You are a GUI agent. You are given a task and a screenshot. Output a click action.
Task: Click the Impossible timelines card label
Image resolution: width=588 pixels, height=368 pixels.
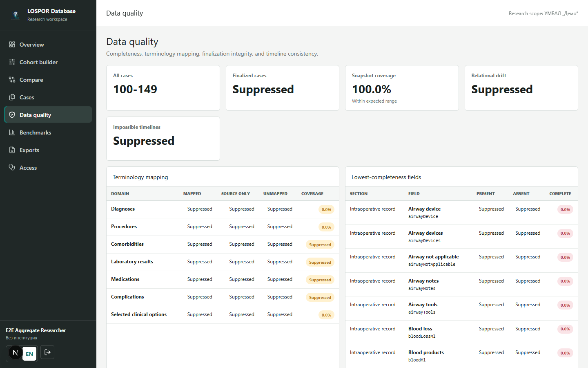pyautogui.click(x=137, y=127)
